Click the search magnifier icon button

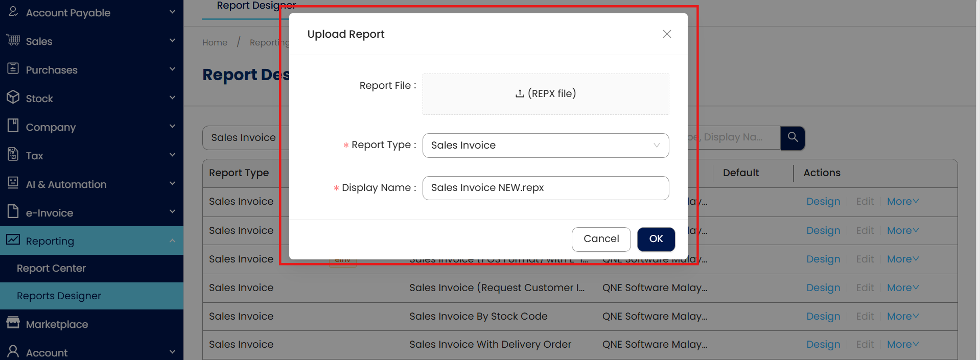click(792, 137)
